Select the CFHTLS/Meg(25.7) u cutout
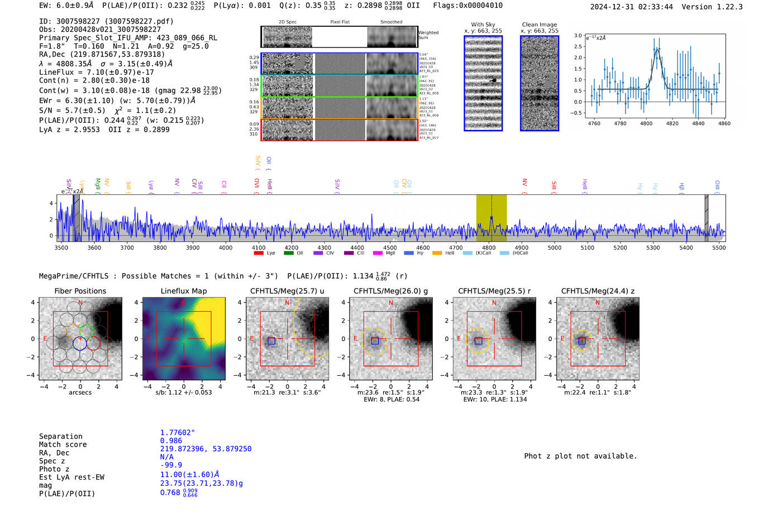 click(288, 339)
